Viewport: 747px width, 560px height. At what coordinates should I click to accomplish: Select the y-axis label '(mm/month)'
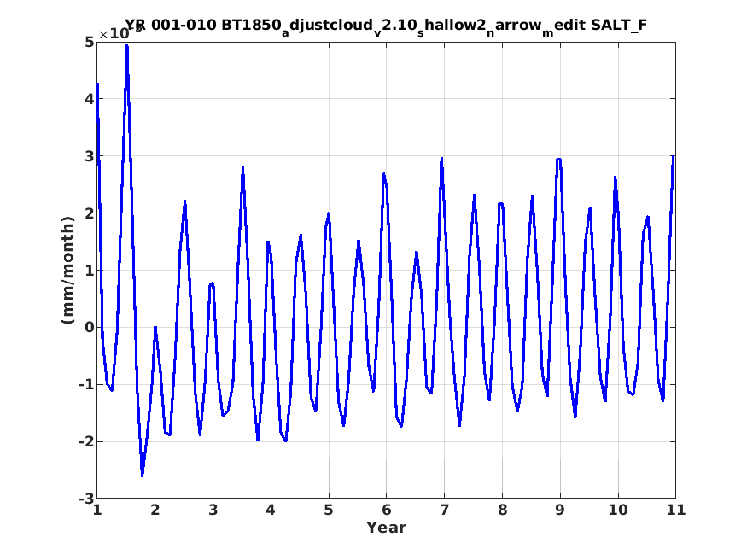click(x=68, y=270)
